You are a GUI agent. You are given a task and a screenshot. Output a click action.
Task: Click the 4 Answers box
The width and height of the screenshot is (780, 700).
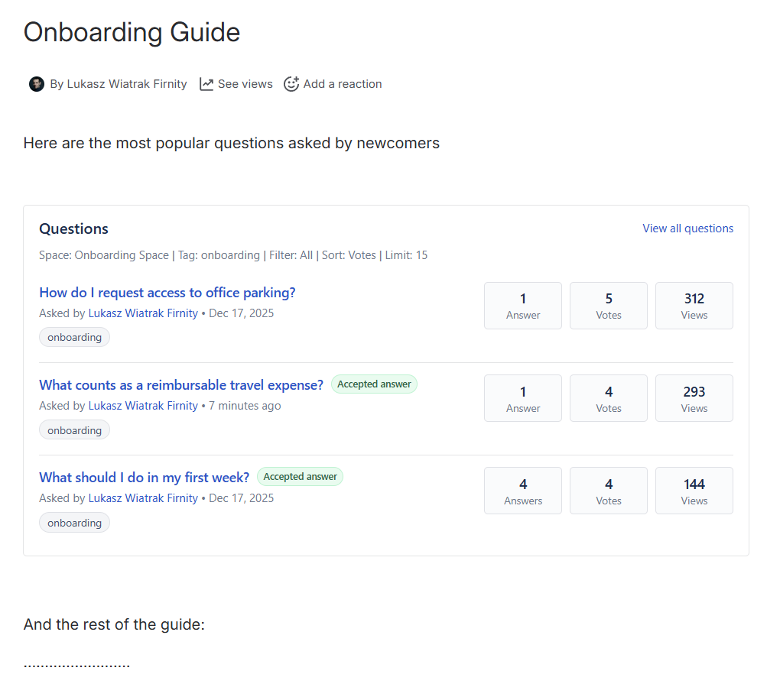(x=523, y=491)
